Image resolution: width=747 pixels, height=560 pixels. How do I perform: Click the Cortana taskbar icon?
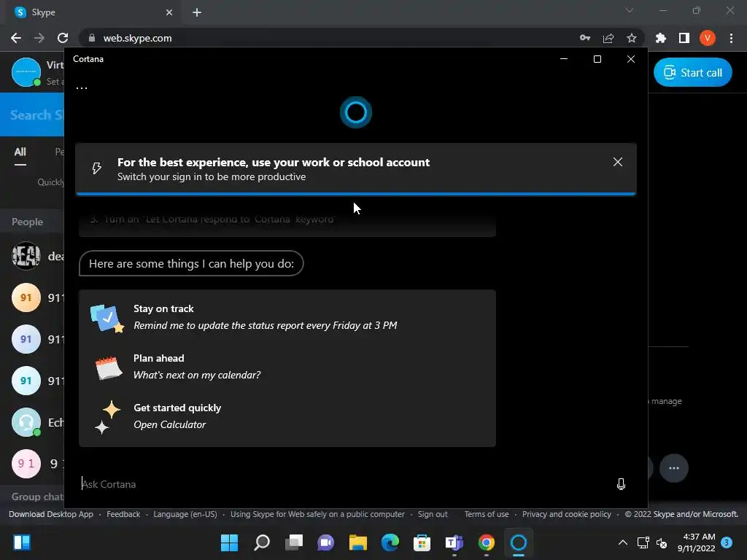(x=519, y=542)
